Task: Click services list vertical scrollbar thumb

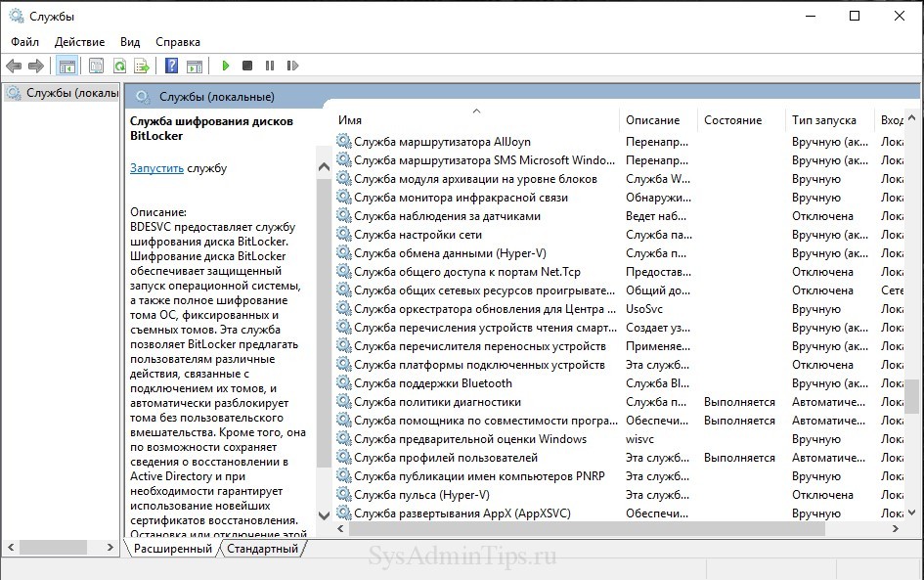Action: [911, 396]
